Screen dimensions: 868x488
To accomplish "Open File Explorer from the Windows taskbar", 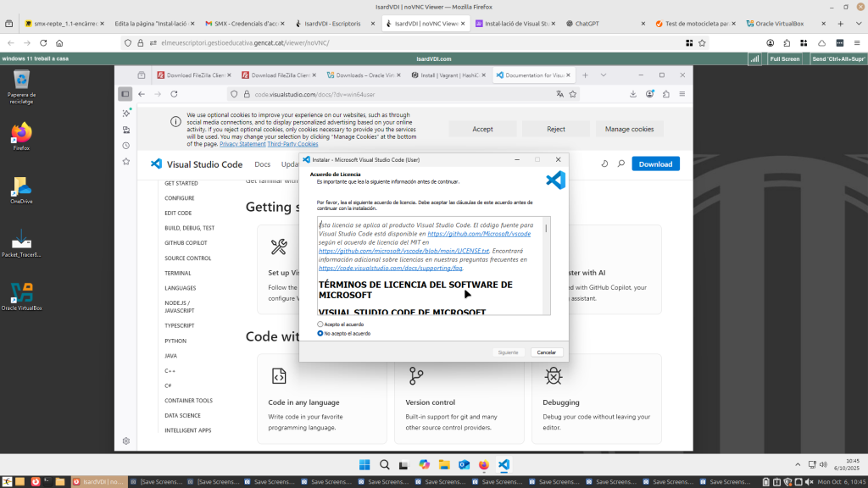I will click(x=444, y=464).
